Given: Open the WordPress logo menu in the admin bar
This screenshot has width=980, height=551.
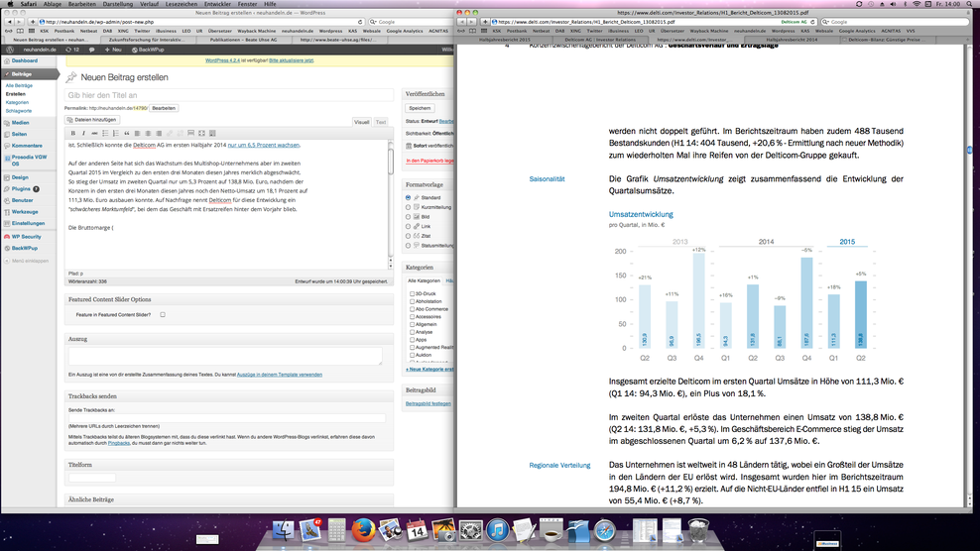Looking at the screenshot, I should [10, 50].
